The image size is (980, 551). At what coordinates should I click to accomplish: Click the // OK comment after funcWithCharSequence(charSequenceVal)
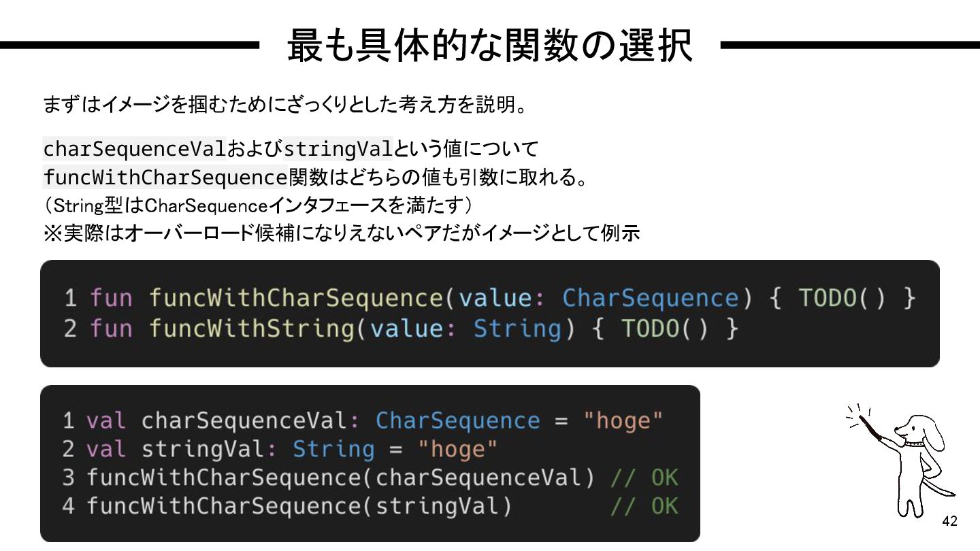point(644,478)
